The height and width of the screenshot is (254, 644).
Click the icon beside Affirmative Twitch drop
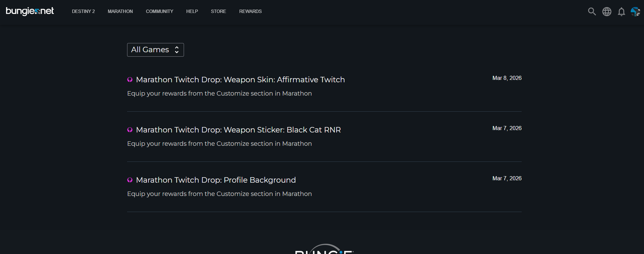tap(130, 80)
